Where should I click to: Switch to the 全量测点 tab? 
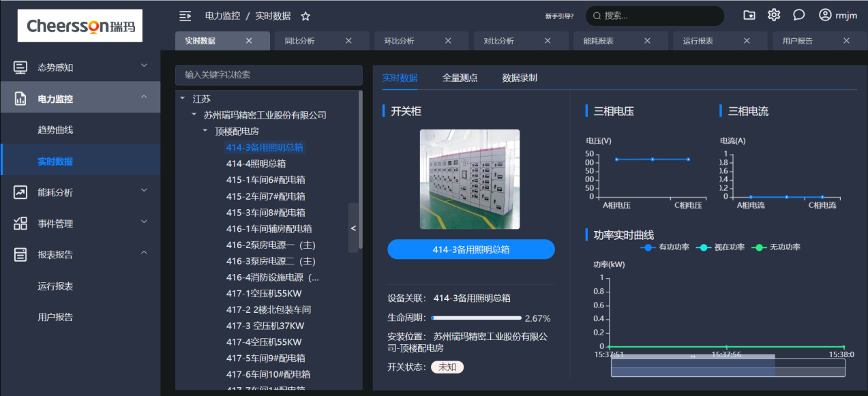(460, 78)
